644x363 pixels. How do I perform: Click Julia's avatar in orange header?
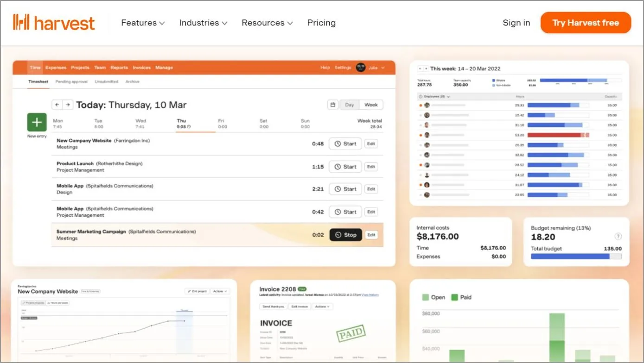click(x=361, y=68)
